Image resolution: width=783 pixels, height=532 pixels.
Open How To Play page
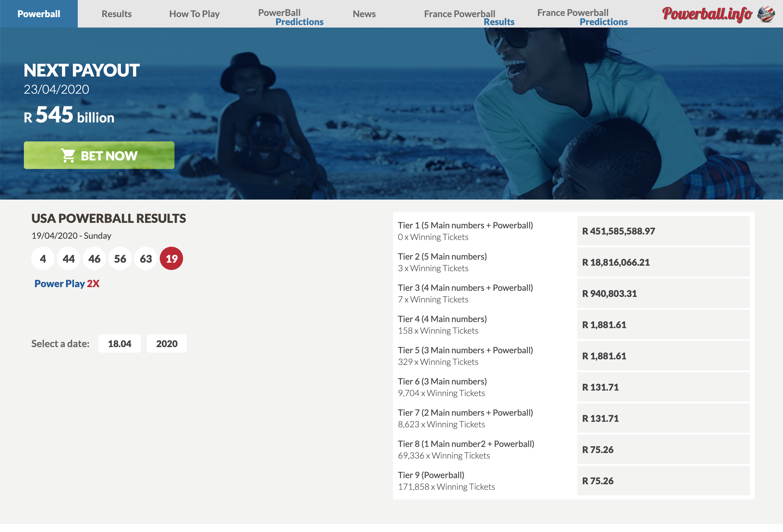194,14
